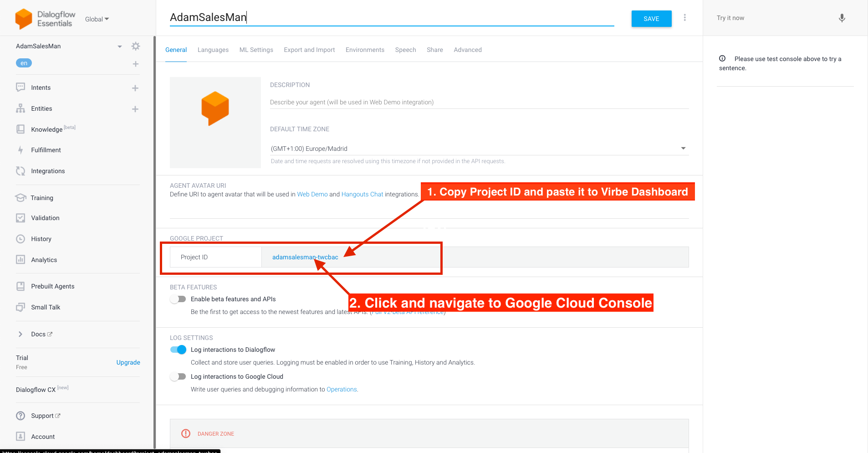
Task: Click the Prebuilt Agents icon
Action: pyautogui.click(x=20, y=286)
